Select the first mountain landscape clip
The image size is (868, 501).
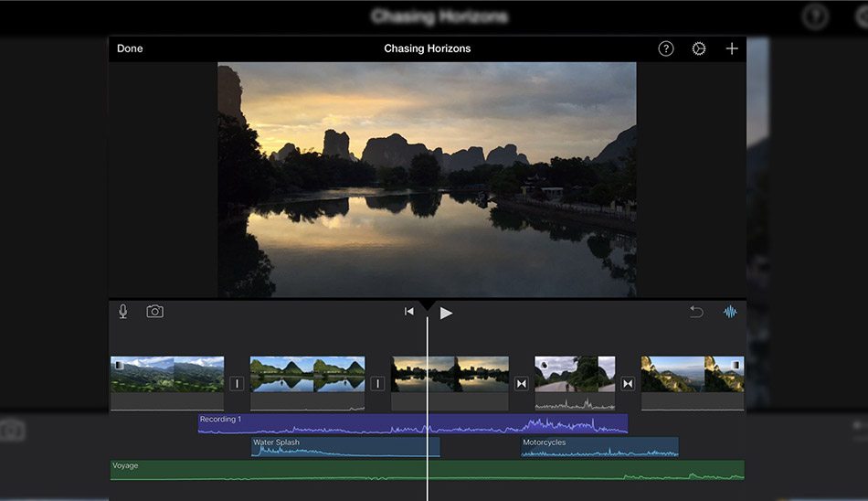click(x=167, y=383)
